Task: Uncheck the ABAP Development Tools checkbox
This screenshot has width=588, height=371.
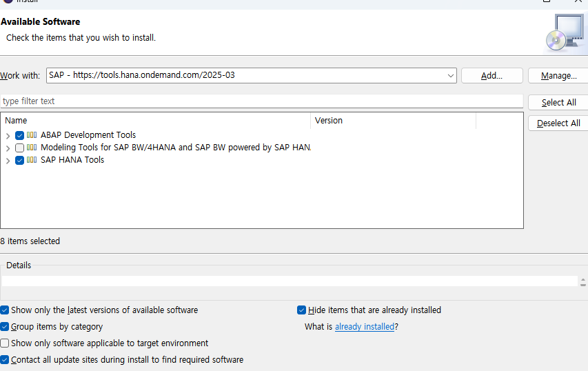Action: point(19,135)
